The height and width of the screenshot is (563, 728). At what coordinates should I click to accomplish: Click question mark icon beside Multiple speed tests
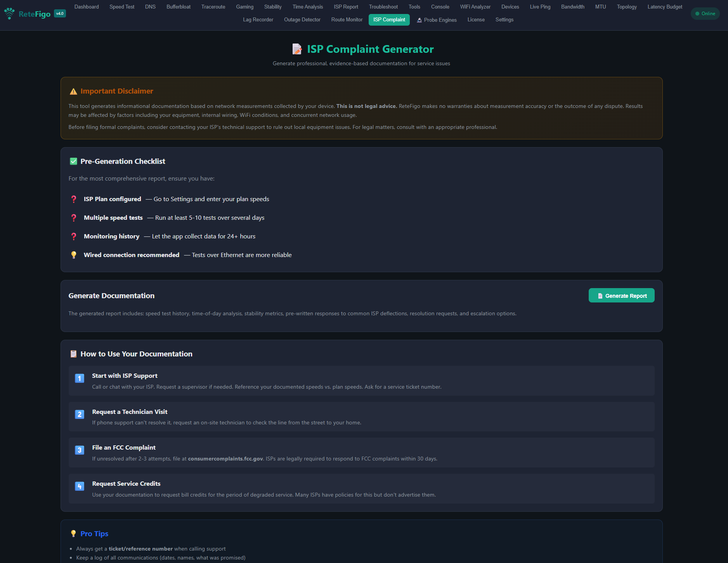coord(74,218)
